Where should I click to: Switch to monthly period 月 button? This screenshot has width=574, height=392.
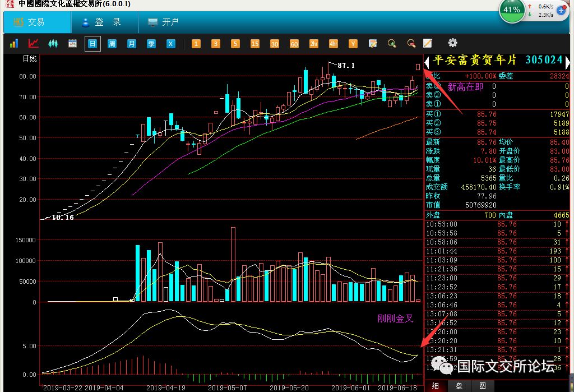pyautogui.click(x=131, y=44)
